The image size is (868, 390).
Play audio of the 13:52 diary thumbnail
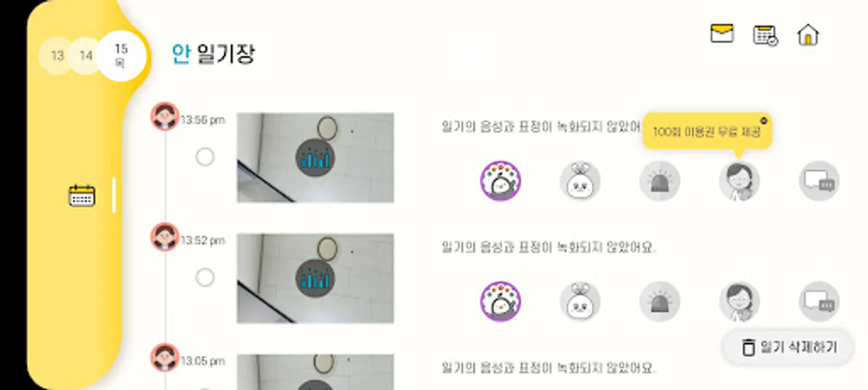315,278
